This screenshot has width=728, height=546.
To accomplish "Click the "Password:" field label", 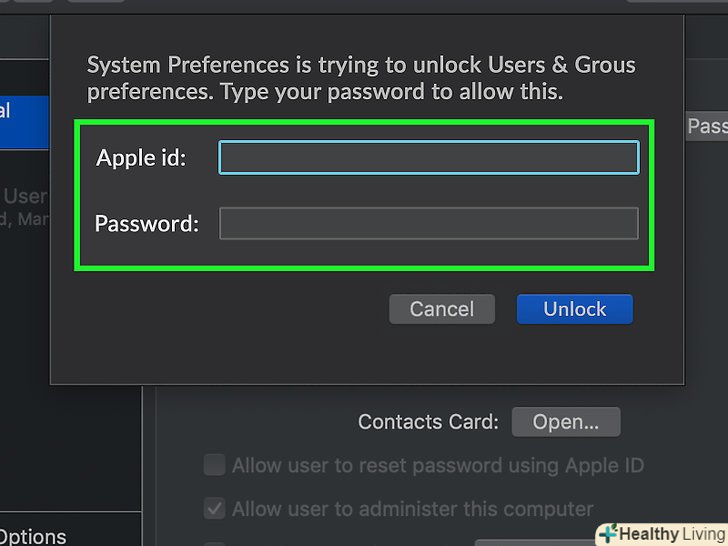I will [x=147, y=224].
